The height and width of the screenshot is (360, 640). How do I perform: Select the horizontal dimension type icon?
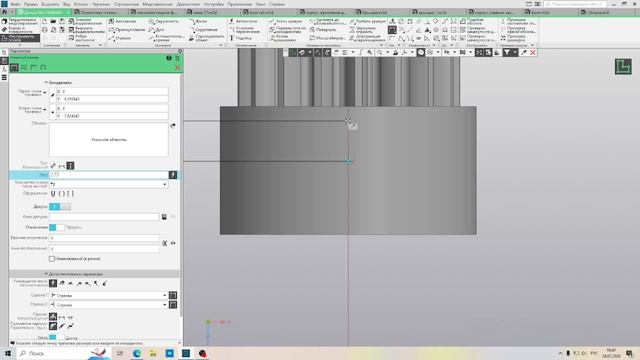62,166
